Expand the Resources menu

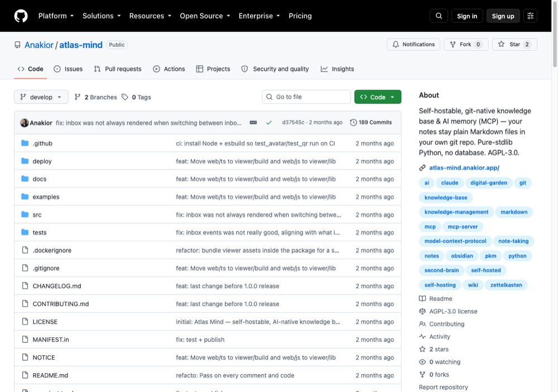tap(150, 16)
